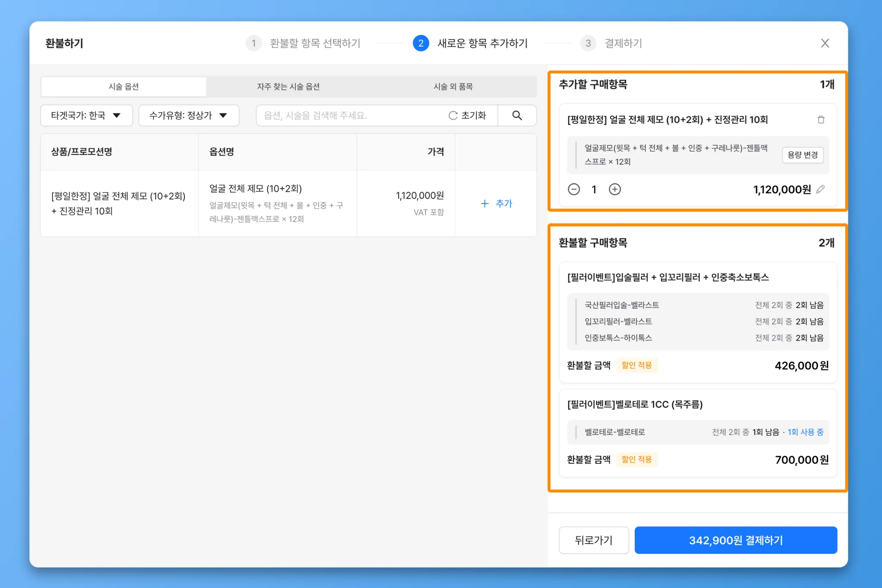Image resolution: width=882 pixels, height=588 pixels.
Task: Click the 용량 변경 button
Action: tap(802, 155)
